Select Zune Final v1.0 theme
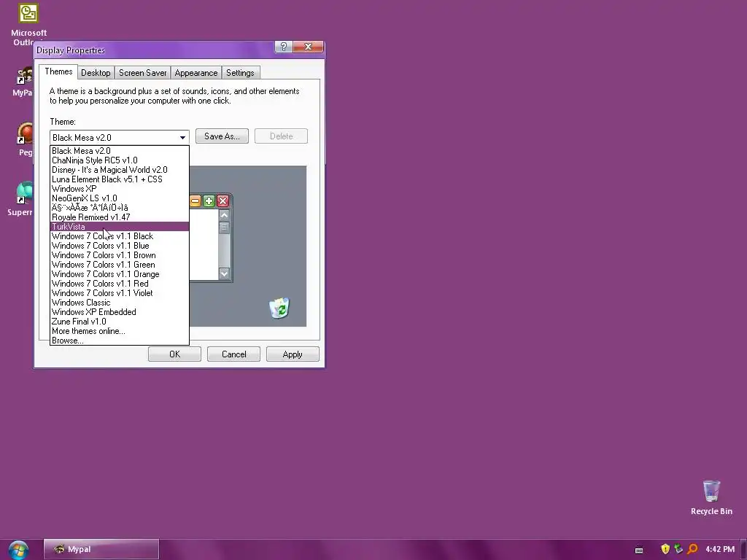The width and height of the screenshot is (747, 560). pyautogui.click(x=120, y=322)
